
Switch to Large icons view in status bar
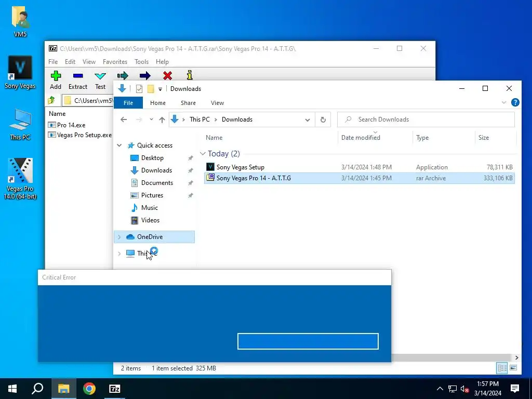(513, 368)
